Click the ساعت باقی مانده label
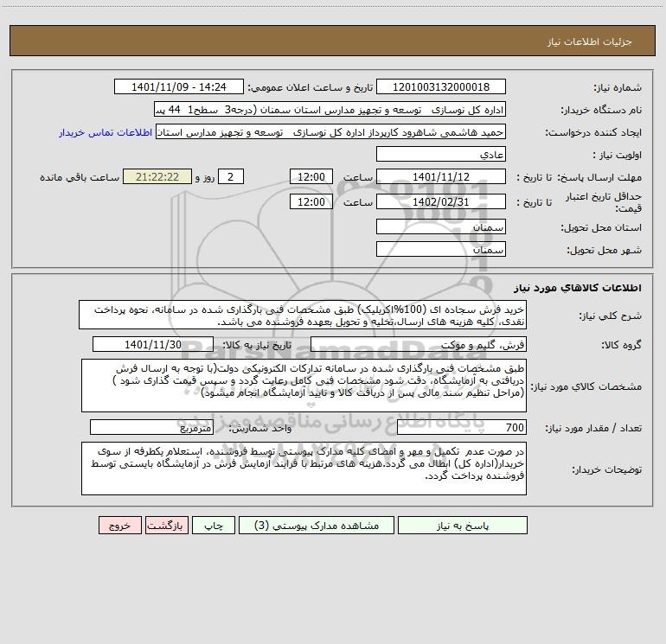 [x=80, y=177]
